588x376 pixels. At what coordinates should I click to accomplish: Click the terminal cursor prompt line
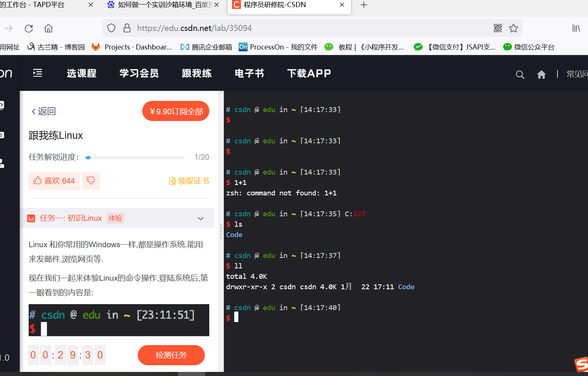[x=232, y=318]
